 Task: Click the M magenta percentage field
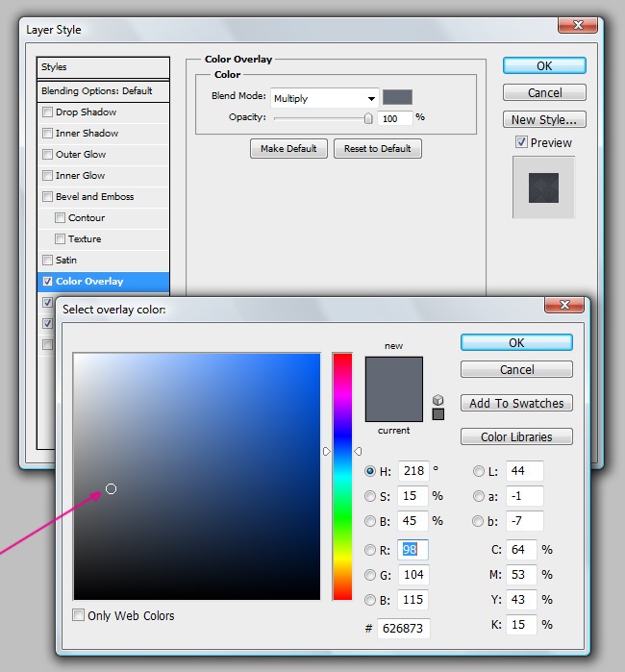[521, 575]
